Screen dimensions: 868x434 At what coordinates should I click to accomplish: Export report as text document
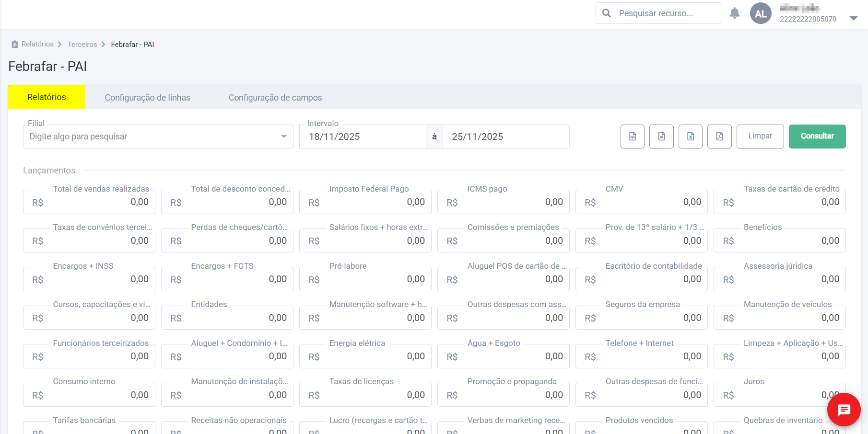(x=661, y=137)
